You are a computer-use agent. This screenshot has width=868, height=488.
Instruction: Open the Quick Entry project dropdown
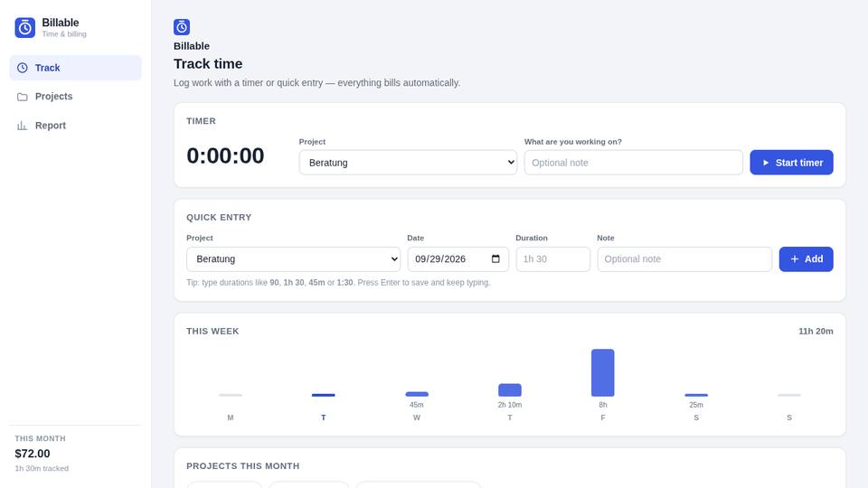point(293,259)
